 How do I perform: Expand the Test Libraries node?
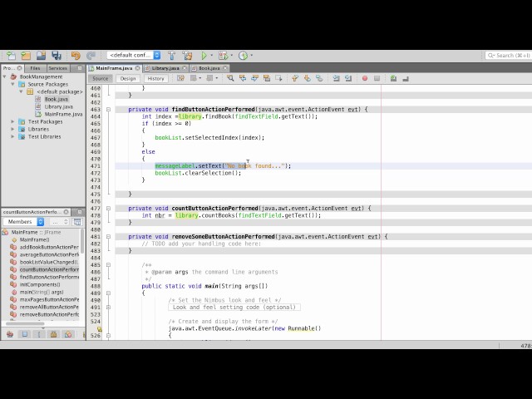pos(13,136)
